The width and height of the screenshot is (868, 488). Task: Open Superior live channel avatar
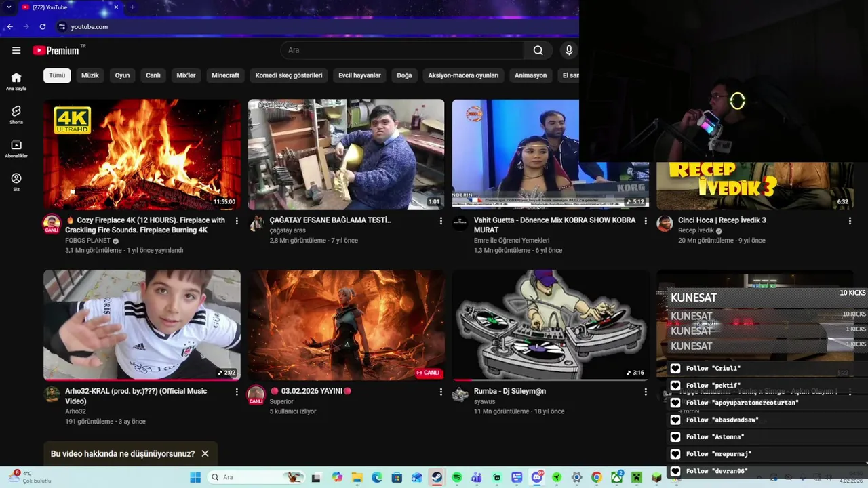(256, 394)
